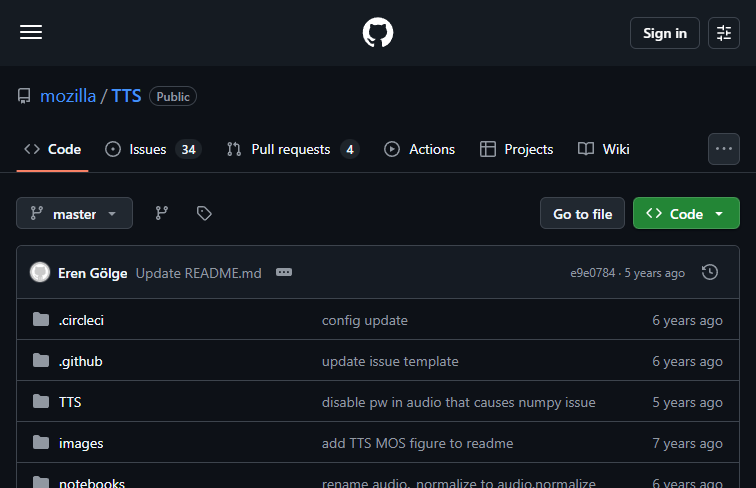Click the 5 years ago timestamp on TTS row
This screenshot has height=488, width=756.
point(687,402)
